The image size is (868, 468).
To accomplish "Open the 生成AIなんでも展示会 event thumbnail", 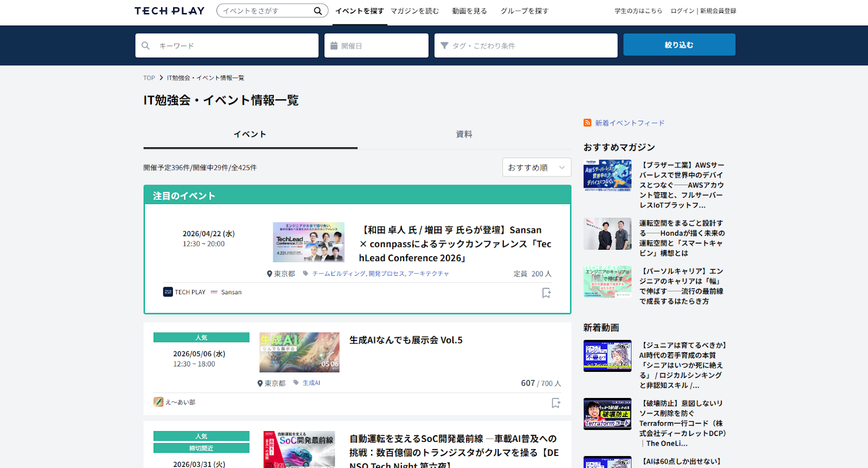I will coord(299,352).
